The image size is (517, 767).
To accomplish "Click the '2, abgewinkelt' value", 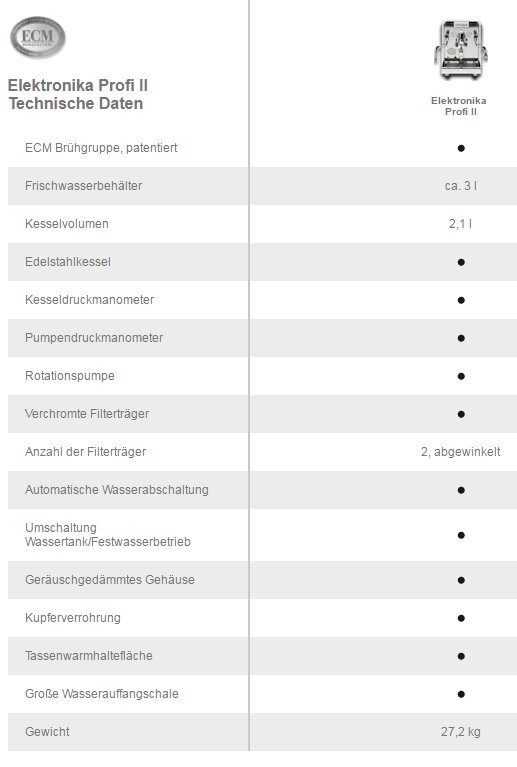I will coord(461,452).
